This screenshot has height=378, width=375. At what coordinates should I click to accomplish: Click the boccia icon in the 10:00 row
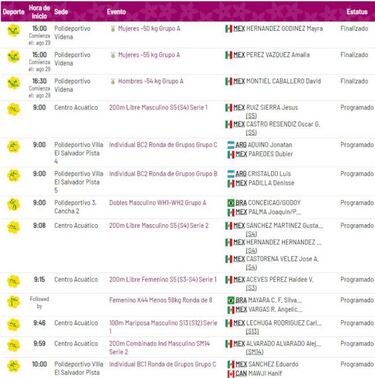click(x=14, y=366)
